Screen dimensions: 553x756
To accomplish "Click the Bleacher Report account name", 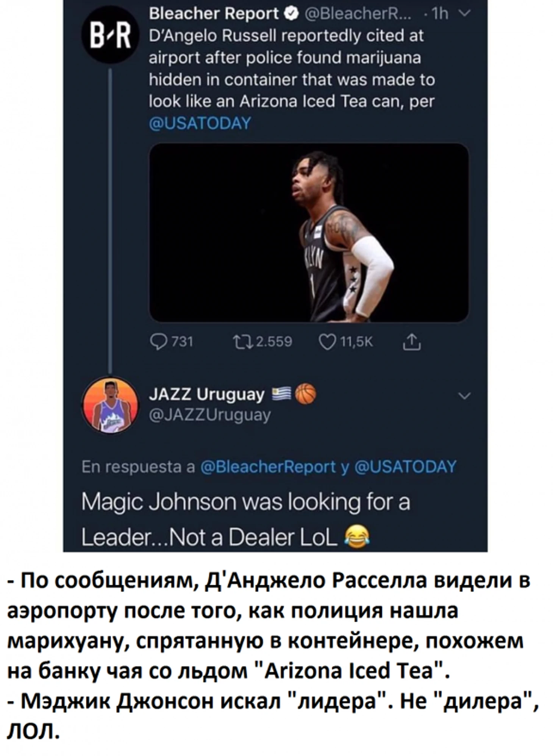I will [214, 14].
